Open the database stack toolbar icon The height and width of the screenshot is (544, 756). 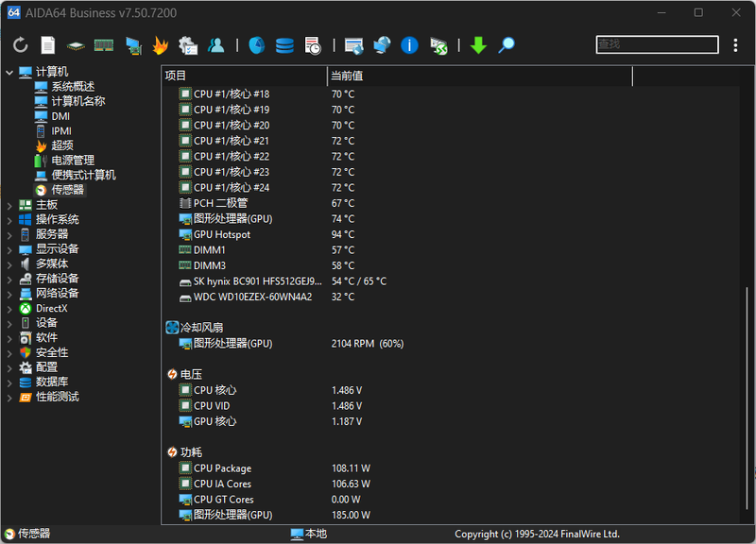pyautogui.click(x=284, y=45)
